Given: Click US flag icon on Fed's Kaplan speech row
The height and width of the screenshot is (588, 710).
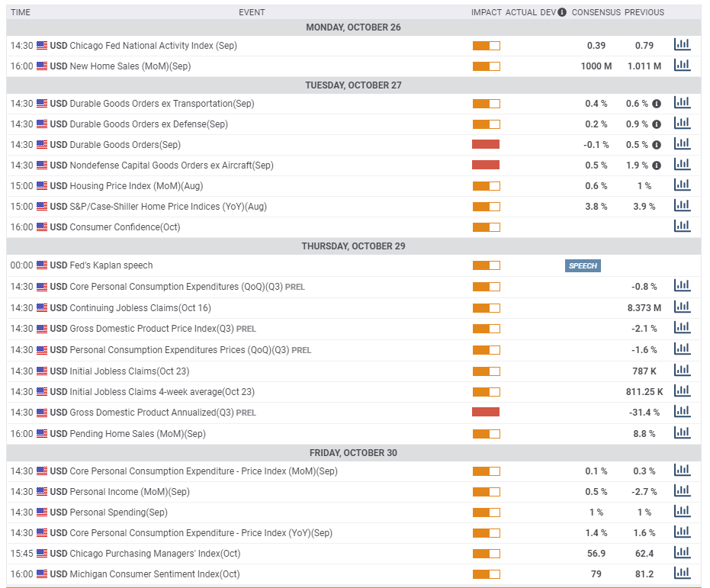Looking at the screenshot, I should [42, 265].
